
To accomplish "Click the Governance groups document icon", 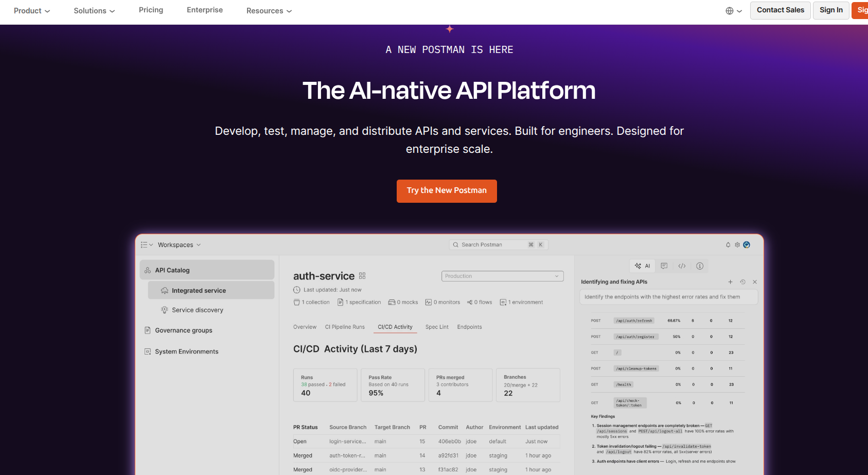I will click(148, 330).
